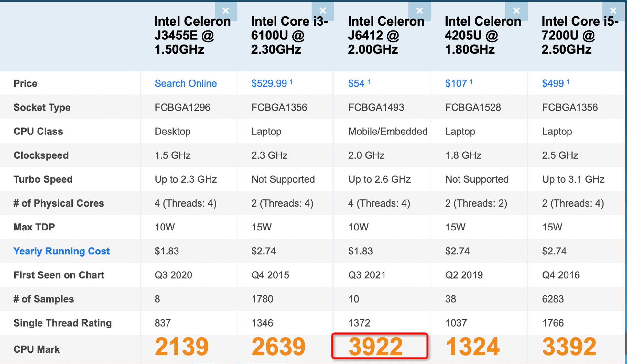Open the $107 price link
627x364 pixels.
point(456,83)
